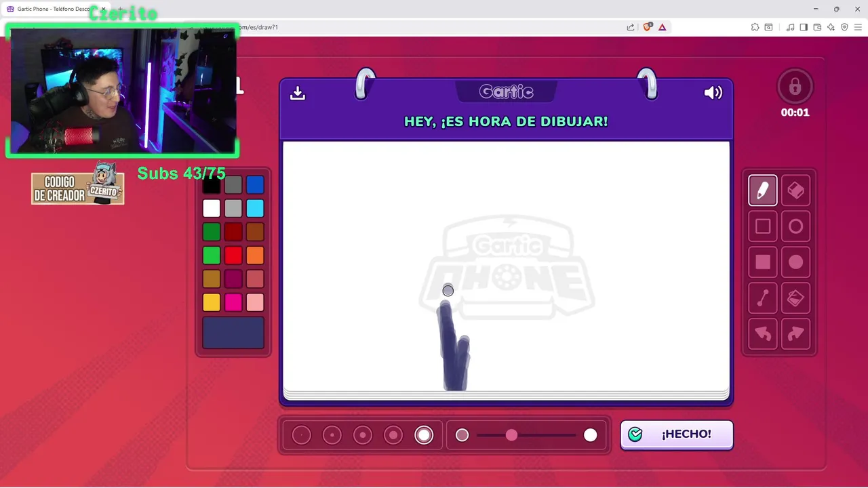Image resolution: width=868 pixels, height=488 pixels.
Task: Pick the dark red color swatch
Action: 233,232
